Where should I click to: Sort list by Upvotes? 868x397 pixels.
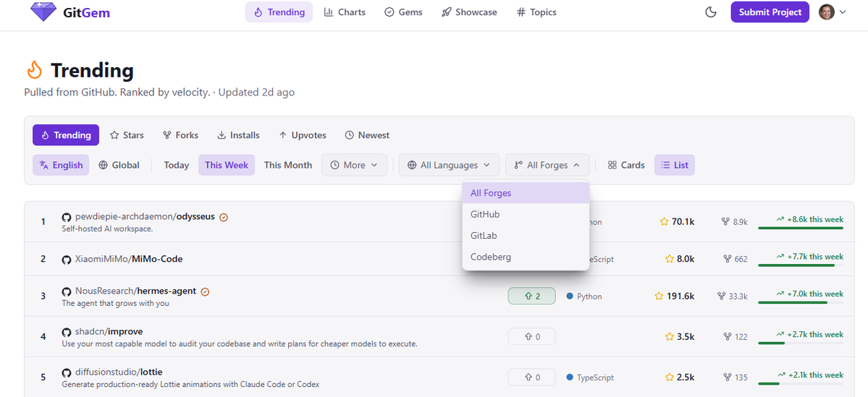303,135
